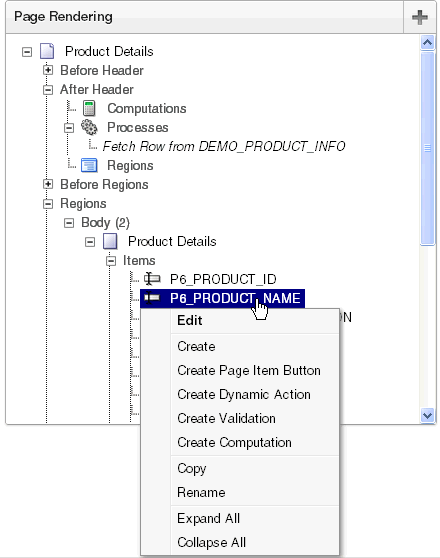Click the vertical scrollbar thumb

[427, 148]
